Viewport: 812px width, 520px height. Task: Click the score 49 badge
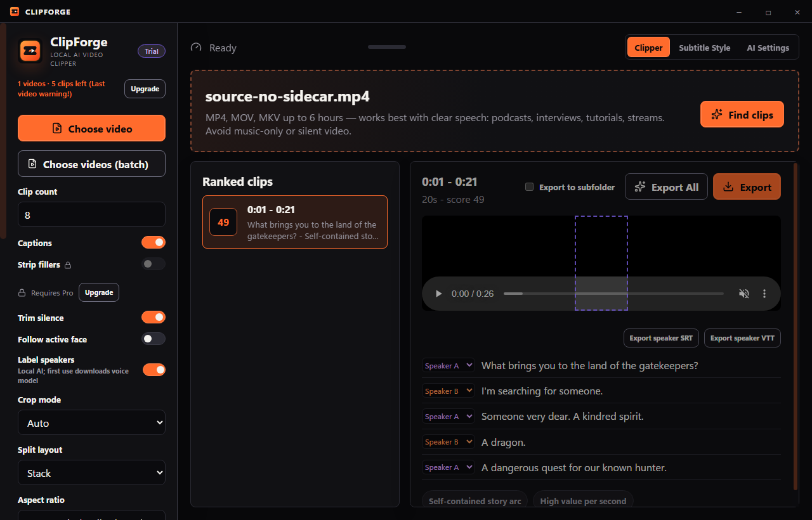pyautogui.click(x=223, y=222)
